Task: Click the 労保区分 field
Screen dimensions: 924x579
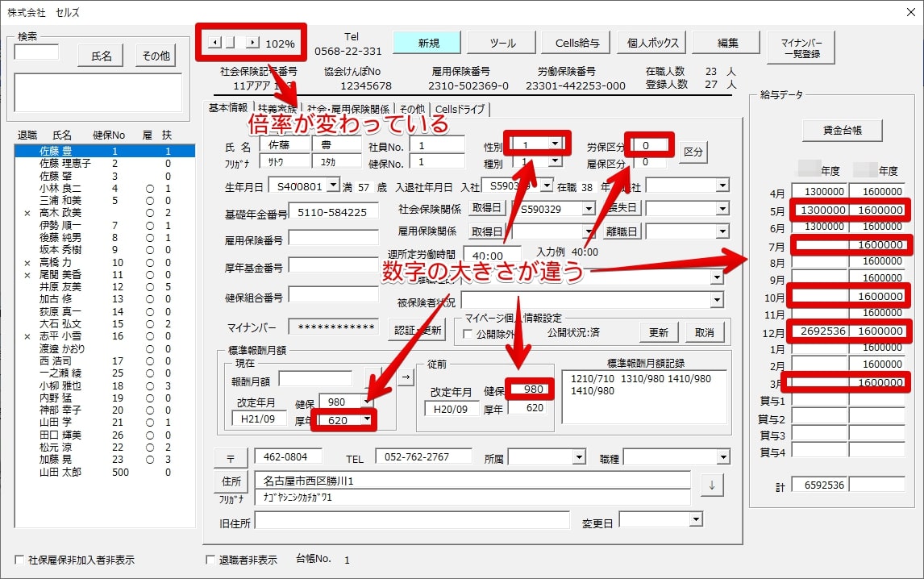Action: click(x=651, y=145)
